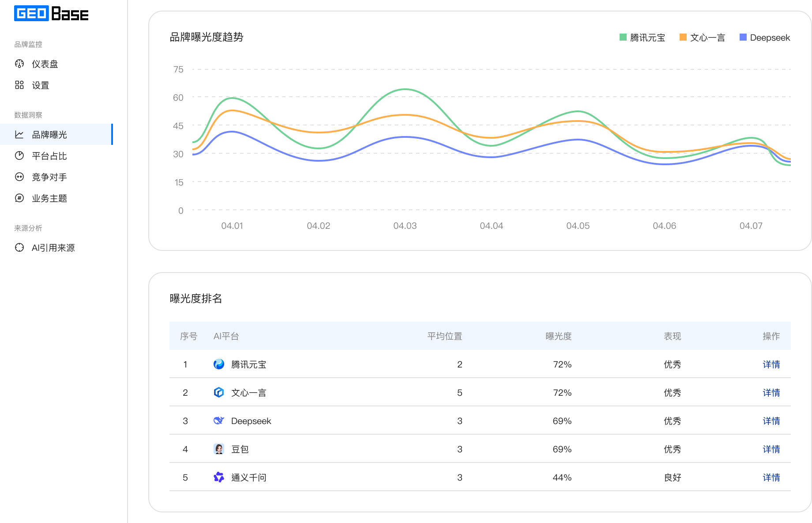
Task: Click the 豆包 name in the table
Action: click(x=240, y=449)
